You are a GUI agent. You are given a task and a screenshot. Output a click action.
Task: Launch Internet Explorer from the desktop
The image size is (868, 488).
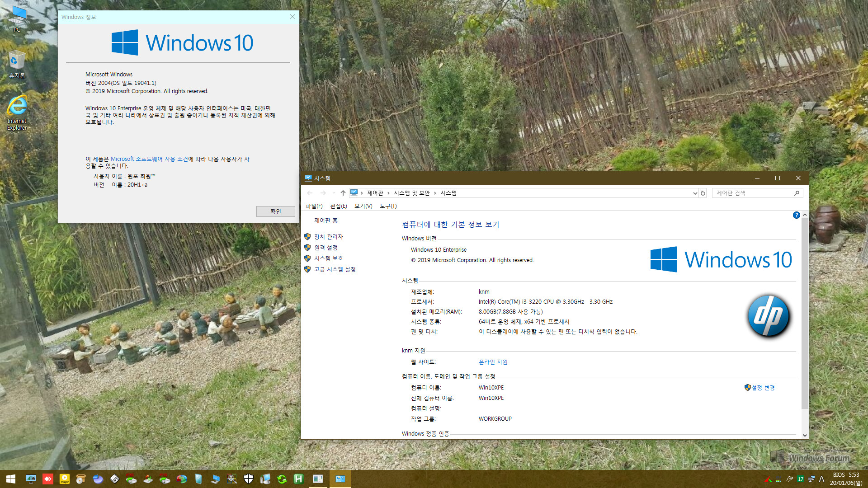pyautogui.click(x=17, y=113)
